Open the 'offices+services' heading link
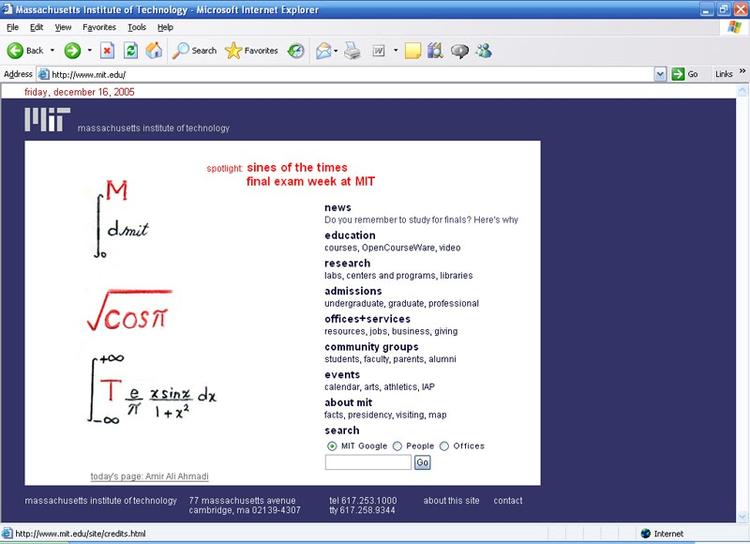 click(x=367, y=319)
